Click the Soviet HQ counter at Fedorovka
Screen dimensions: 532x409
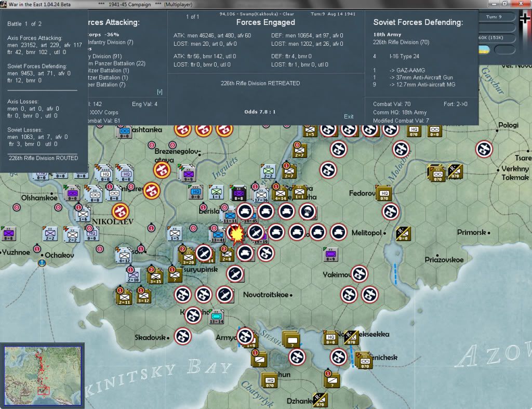pos(384,194)
